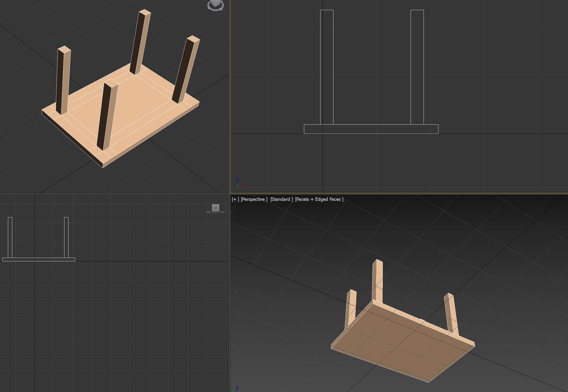The height and width of the screenshot is (392, 568).
Task: Click the tabletop rectangle outline in the large wireframe viewport
Action: pos(371,129)
